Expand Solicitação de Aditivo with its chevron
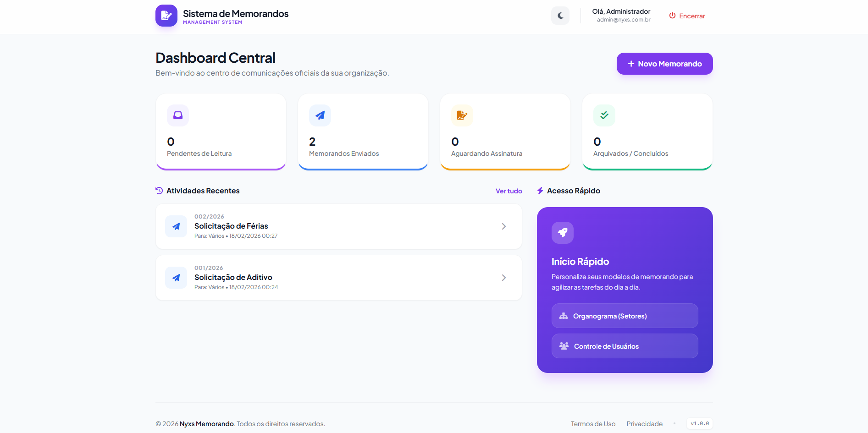The width and height of the screenshot is (868, 433). [x=503, y=278]
